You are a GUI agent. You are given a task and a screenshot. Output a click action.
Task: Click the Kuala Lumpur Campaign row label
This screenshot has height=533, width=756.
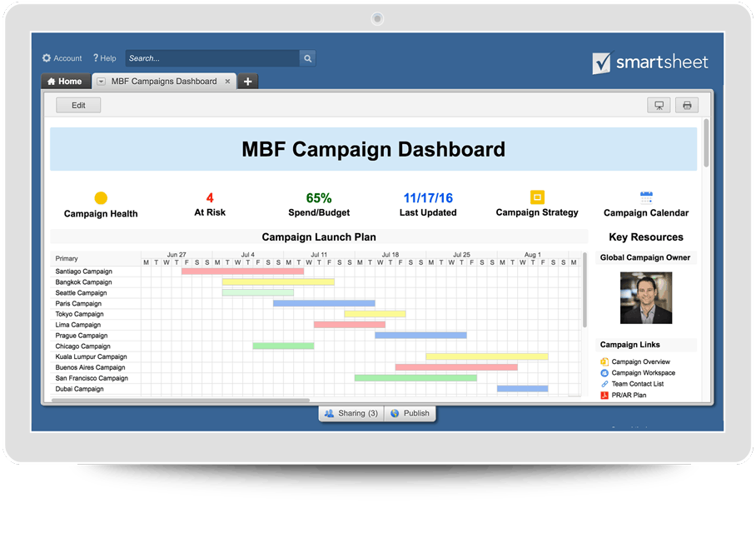click(x=91, y=357)
